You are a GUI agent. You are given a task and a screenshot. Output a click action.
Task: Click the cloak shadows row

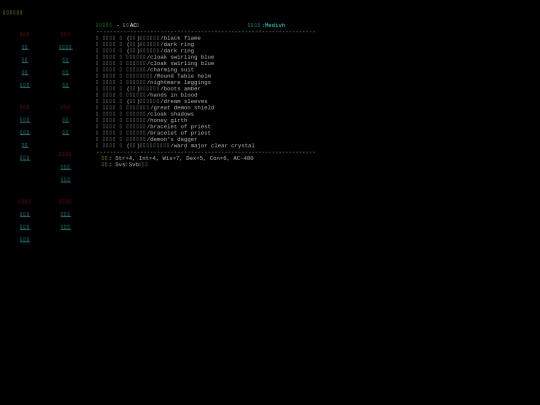pyautogui.click(x=145, y=114)
